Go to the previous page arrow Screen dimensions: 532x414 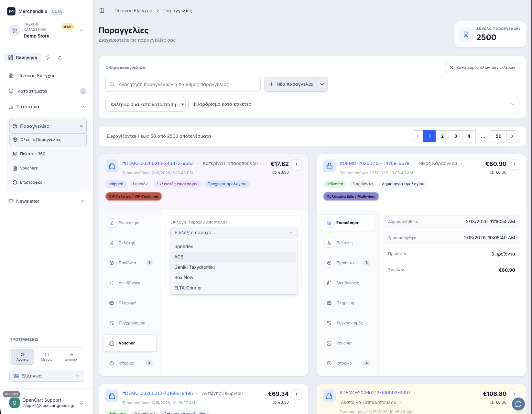[418, 136]
